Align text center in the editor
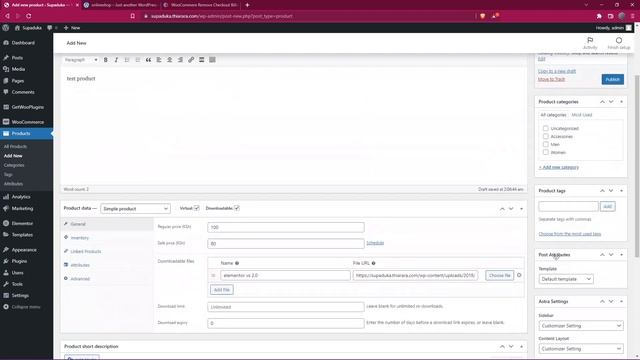Image resolution: width=640 pixels, height=360 pixels. [169, 60]
